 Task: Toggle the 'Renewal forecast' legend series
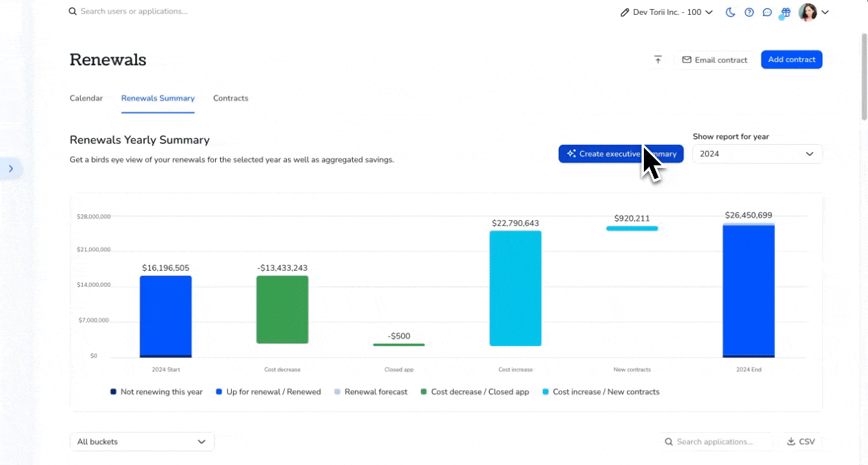tap(371, 391)
